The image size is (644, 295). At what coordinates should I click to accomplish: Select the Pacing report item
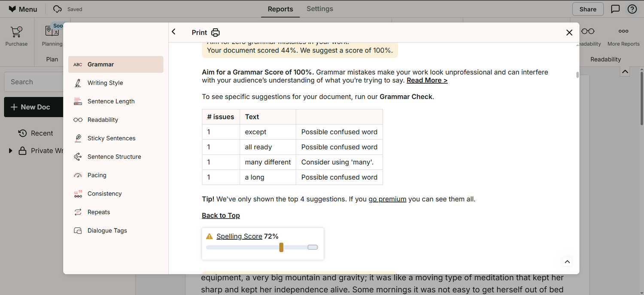115,175
